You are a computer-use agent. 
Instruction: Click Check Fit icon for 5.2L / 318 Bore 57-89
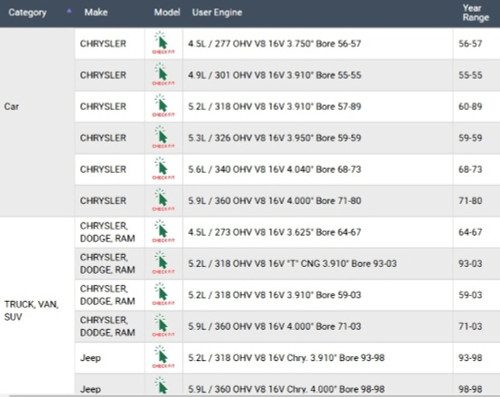163,106
